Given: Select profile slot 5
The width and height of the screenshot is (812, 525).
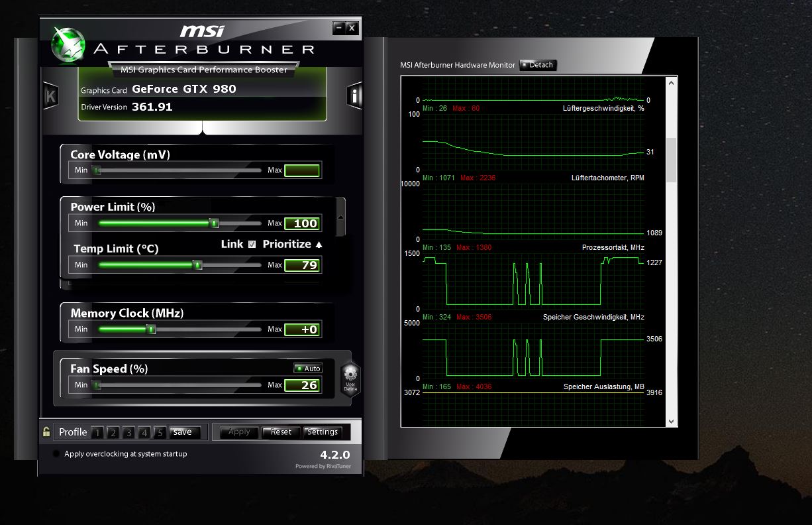Looking at the screenshot, I should coord(160,433).
